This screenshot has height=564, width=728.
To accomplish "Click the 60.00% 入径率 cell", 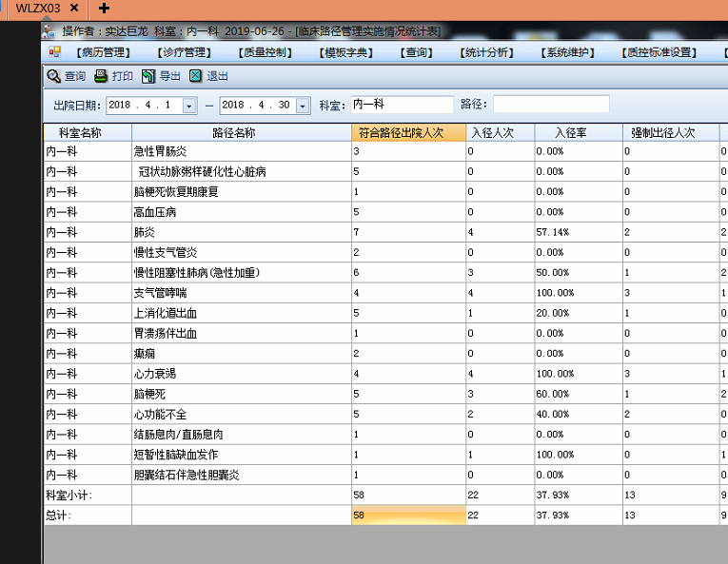I will click(x=579, y=394).
